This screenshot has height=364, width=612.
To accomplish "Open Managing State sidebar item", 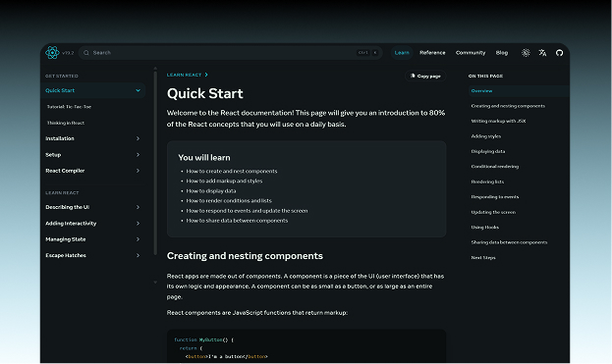I will 65,239.
